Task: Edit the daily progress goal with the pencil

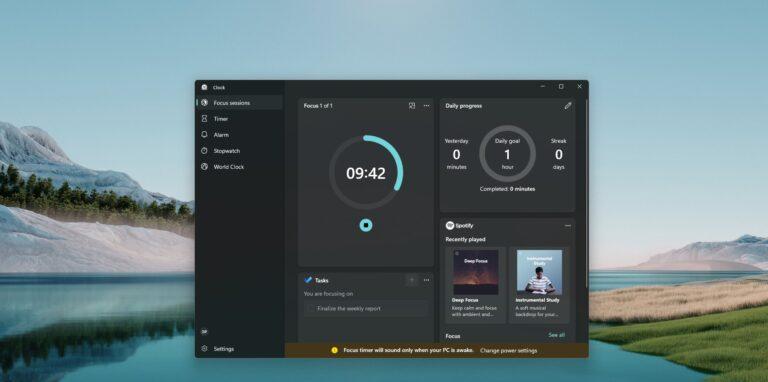Action: [x=568, y=106]
